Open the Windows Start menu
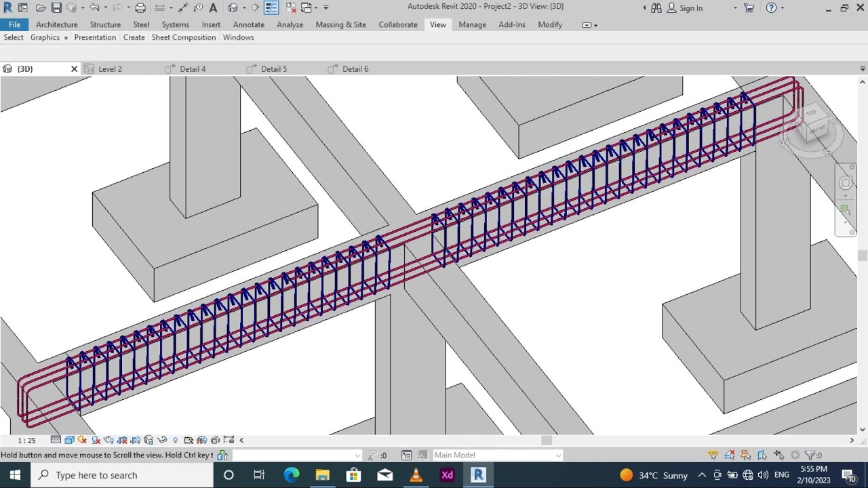Viewport: 868px width, 488px height. tap(15, 475)
